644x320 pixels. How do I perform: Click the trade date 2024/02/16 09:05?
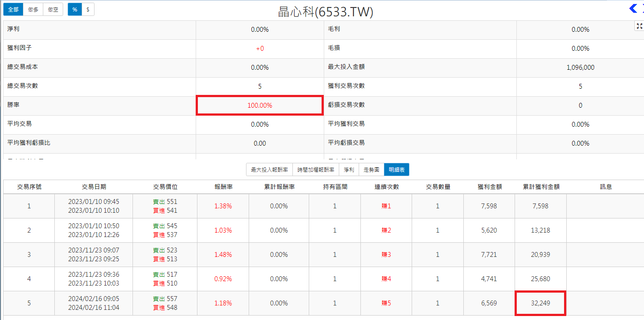(94, 298)
